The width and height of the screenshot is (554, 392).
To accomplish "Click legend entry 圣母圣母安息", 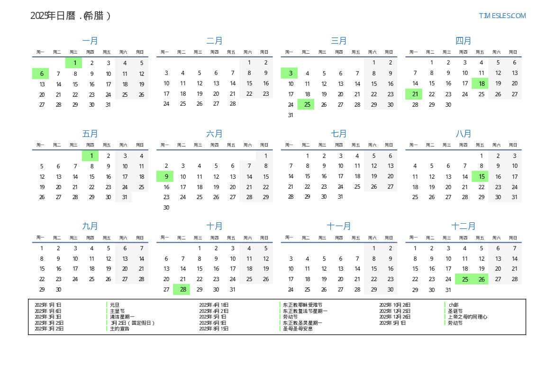I will [x=298, y=328].
